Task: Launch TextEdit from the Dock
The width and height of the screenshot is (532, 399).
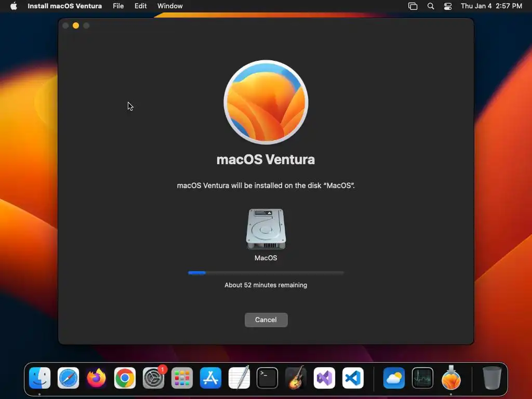Action: point(239,378)
